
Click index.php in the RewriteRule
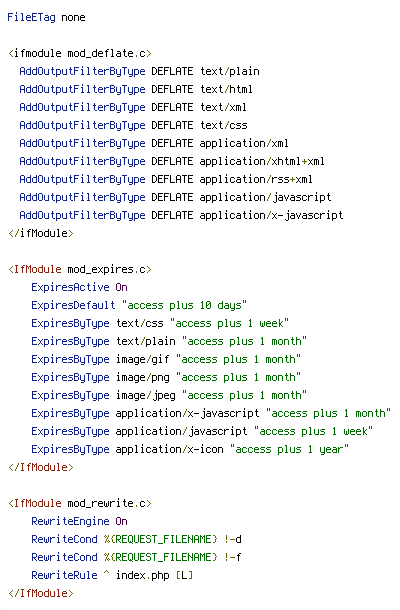tap(142, 575)
